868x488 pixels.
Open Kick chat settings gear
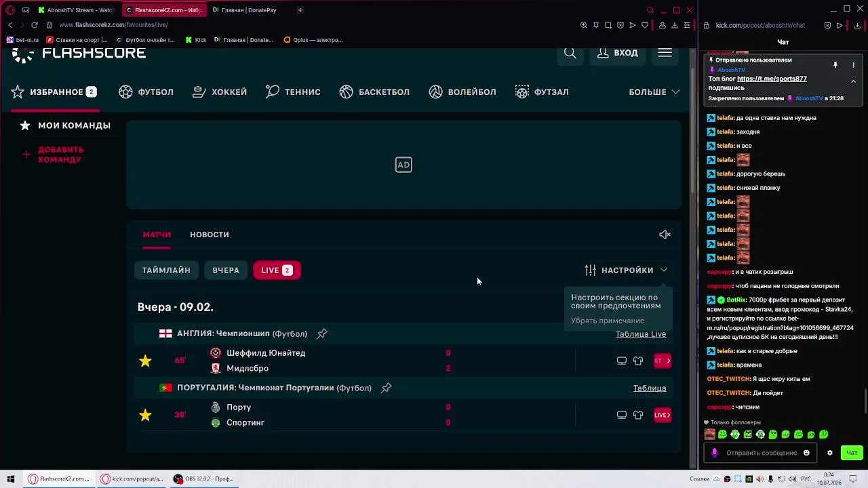click(x=829, y=453)
